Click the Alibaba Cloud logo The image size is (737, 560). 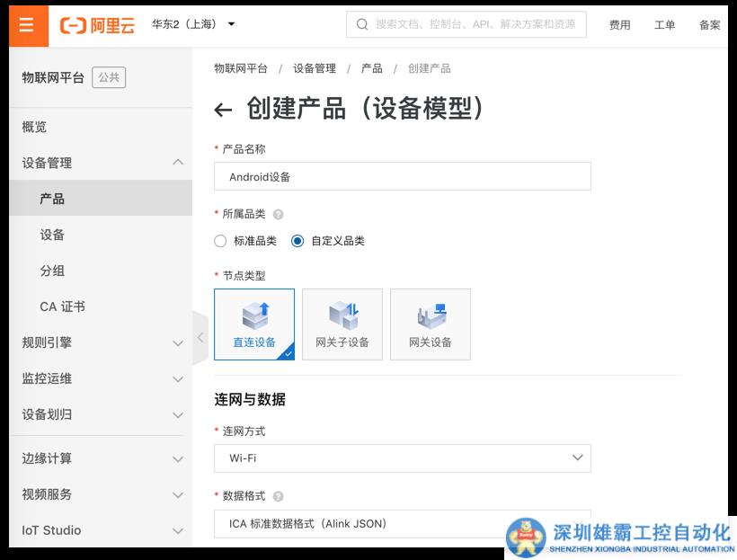[x=97, y=25]
